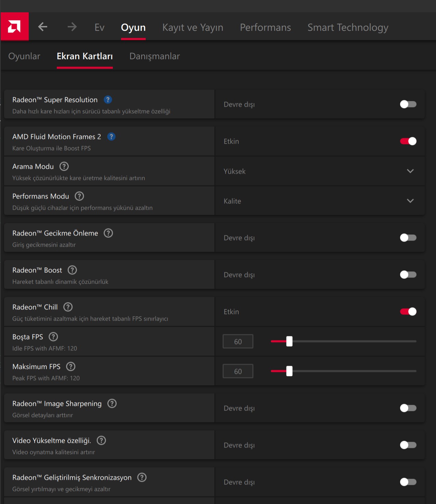Open help for AMD Fluid Motion Frames 2

[x=111, y=137]
